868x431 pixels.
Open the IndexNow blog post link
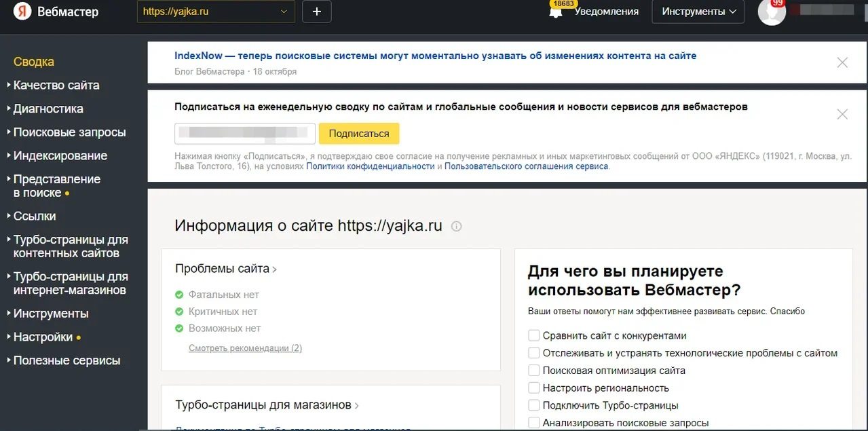[x=436, y=56]
